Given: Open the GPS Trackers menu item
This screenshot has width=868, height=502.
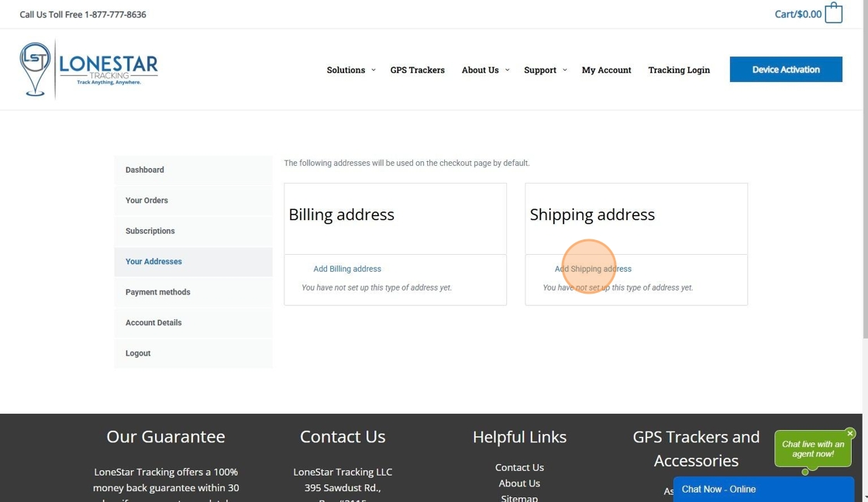Looking at the screenshot, I should point(418,70).
